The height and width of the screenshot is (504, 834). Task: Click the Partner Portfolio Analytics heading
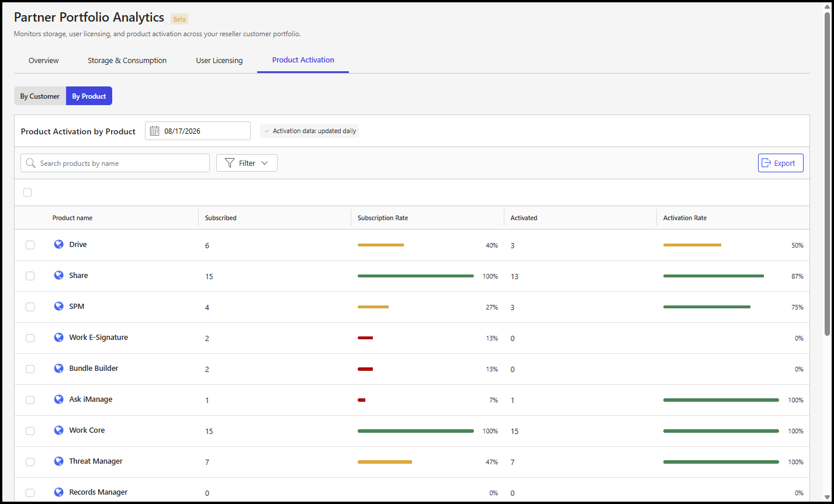(89, 18)
